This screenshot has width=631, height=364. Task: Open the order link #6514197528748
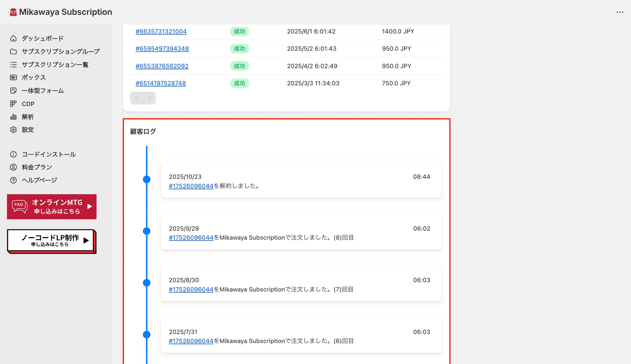tap(161, 83)
